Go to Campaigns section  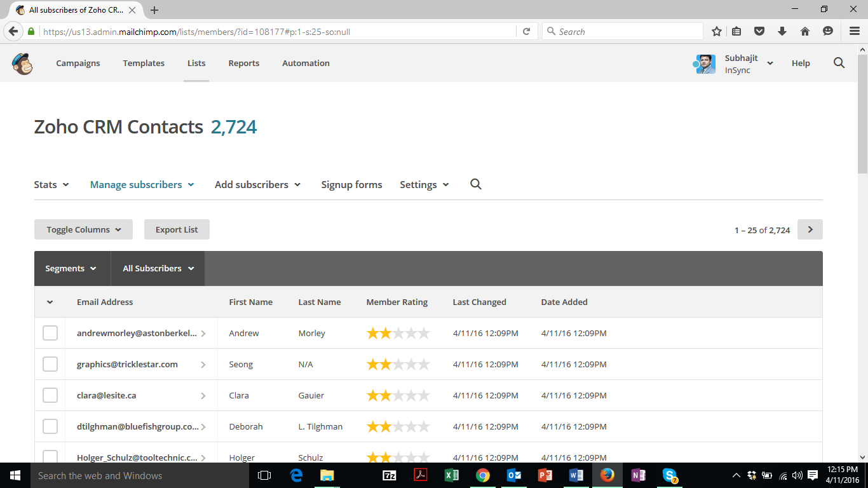coord(78,63)
